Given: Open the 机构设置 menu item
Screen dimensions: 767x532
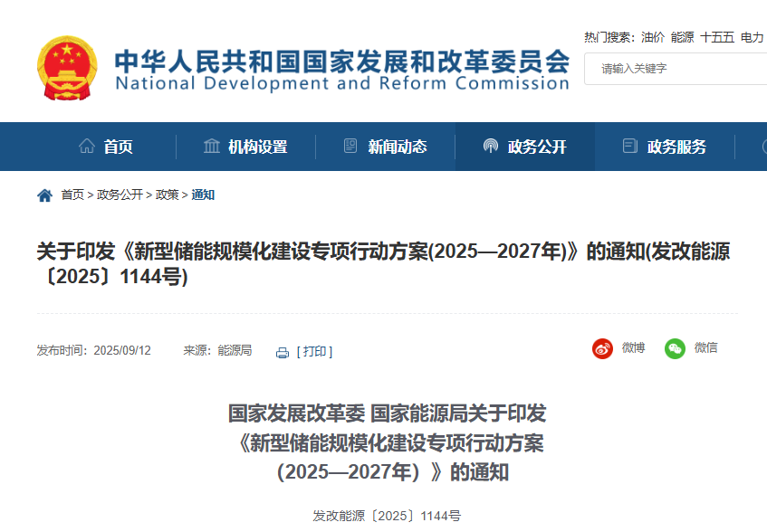Looking at the screenshot, I should click(257, 147).
